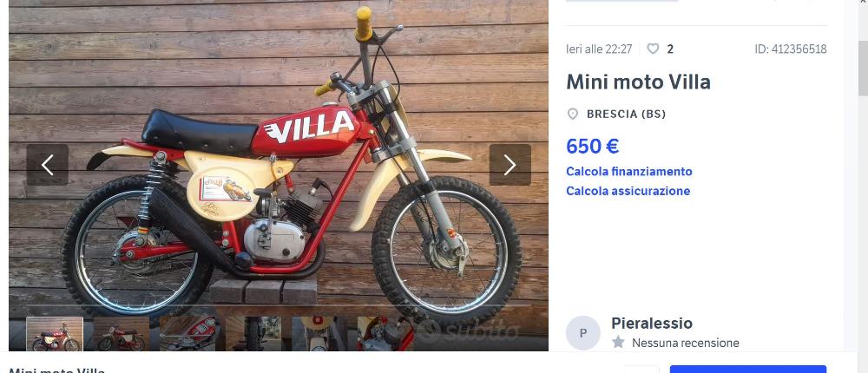Show the previous photo with left arrow
The width and height of the screenshot is (868, 373).
(47, 165)
